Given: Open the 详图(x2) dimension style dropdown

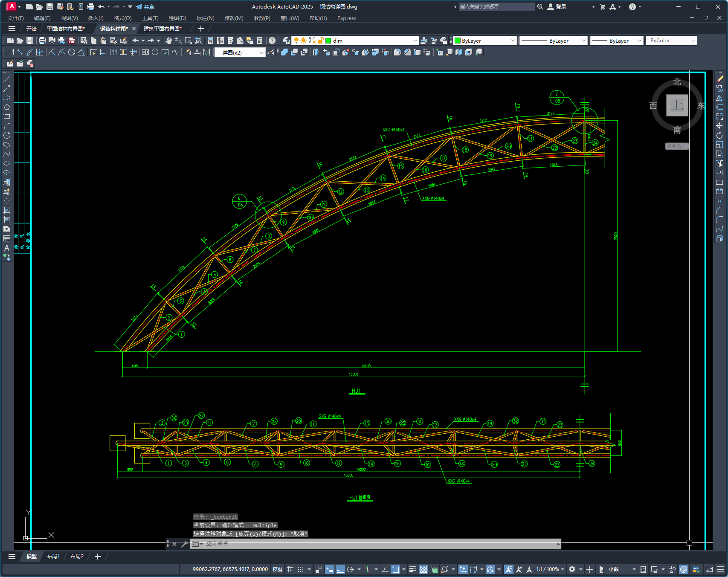Looking at the screenshot, I should click(x=261, y=52).
